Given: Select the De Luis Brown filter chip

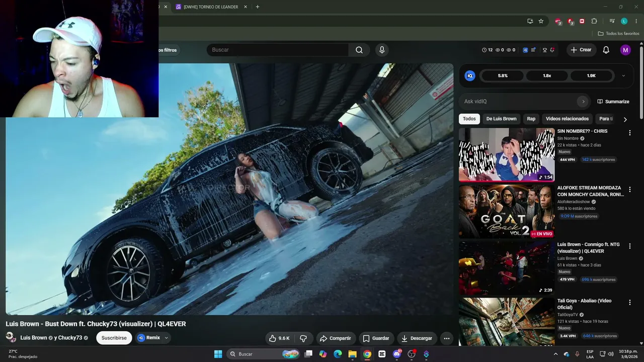Looking at the screenshot, I should [501, 119].
